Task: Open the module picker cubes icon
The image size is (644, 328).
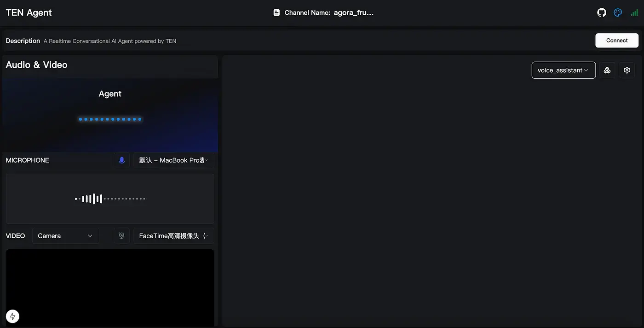Action: [x=607, y=70]
